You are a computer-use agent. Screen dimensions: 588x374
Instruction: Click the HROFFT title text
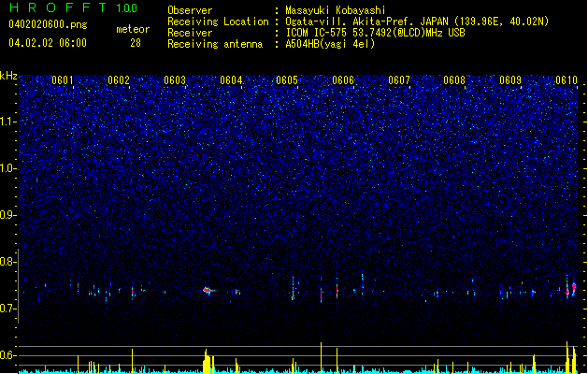click(58, 7)
